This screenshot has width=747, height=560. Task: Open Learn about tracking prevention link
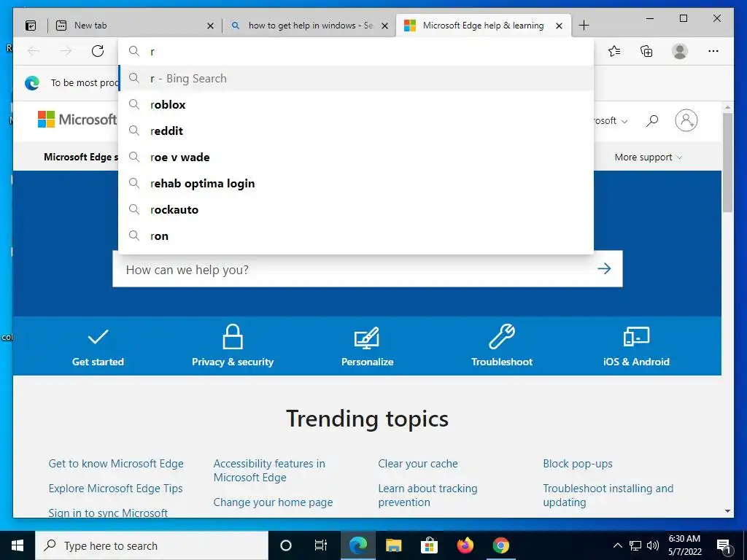tap(427, 495)
